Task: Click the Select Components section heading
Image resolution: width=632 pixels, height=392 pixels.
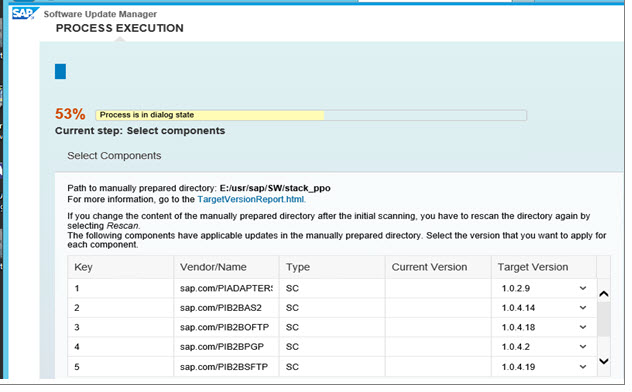Action: click(x=114, y=156)
